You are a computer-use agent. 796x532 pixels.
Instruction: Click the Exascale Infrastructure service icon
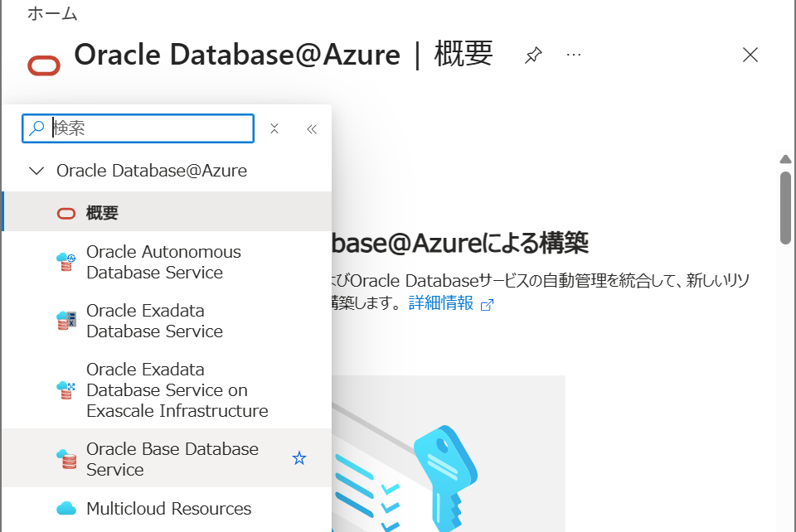(66, 389)
